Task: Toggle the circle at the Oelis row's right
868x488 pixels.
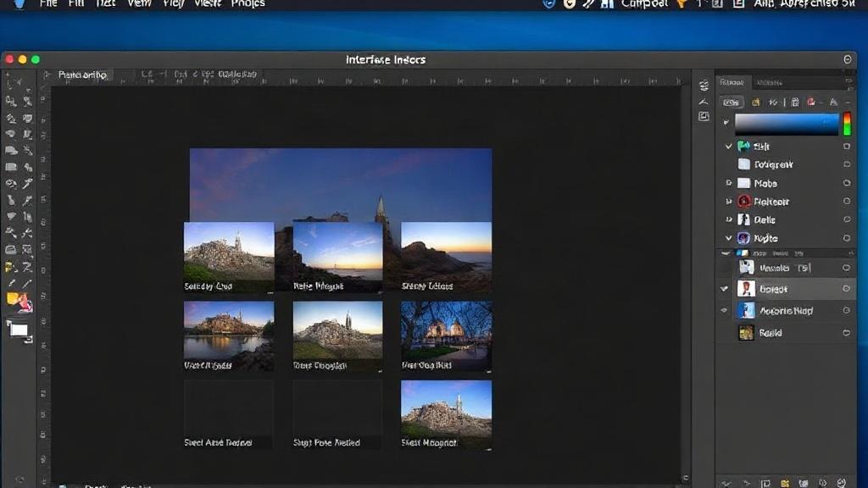Action: (x=847, y=219)
